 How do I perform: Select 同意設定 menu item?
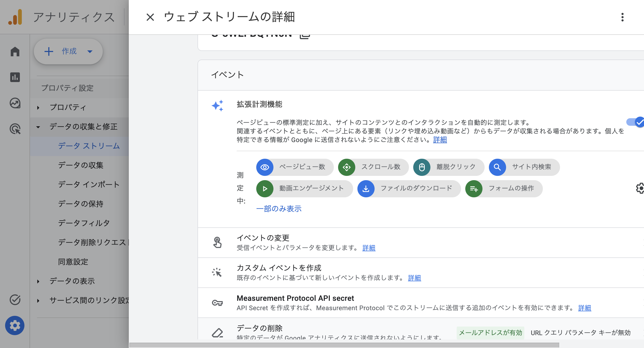tap(79, 262)
